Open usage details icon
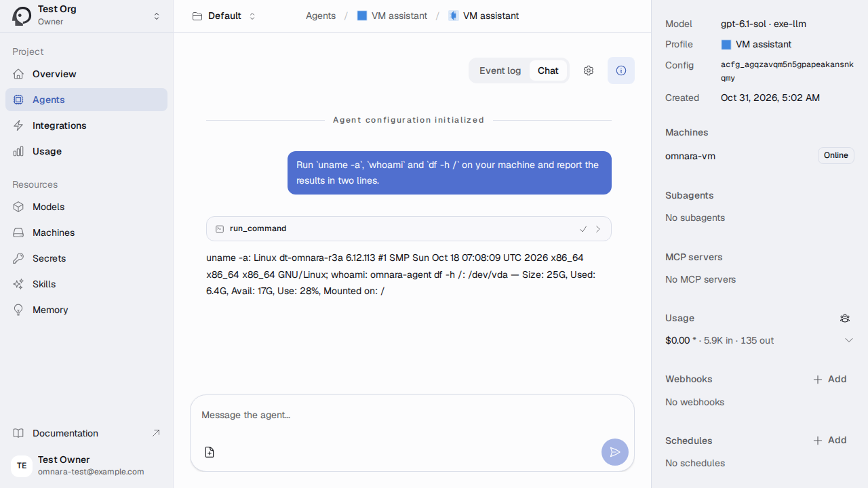 coord(845,318)
